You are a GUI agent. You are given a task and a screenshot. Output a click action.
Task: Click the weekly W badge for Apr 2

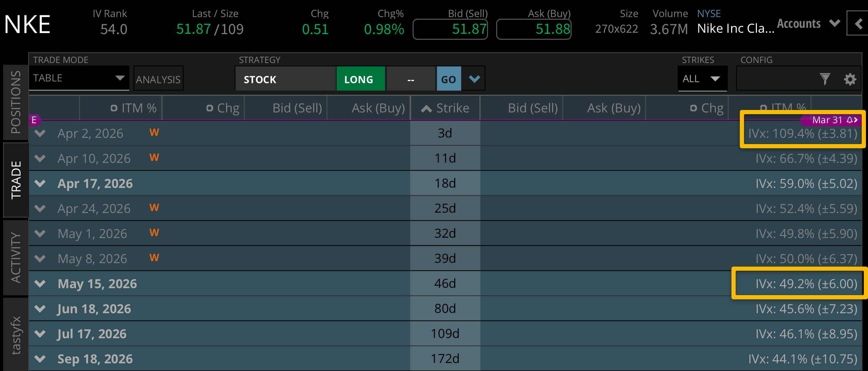pos(154,133)
